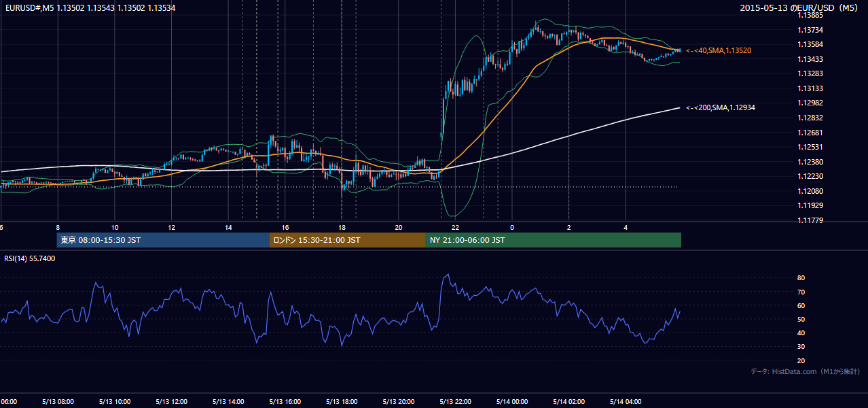Click the 5/13 16:00 bottom time label
Screen dimensions: 868x408
point(285,402)
